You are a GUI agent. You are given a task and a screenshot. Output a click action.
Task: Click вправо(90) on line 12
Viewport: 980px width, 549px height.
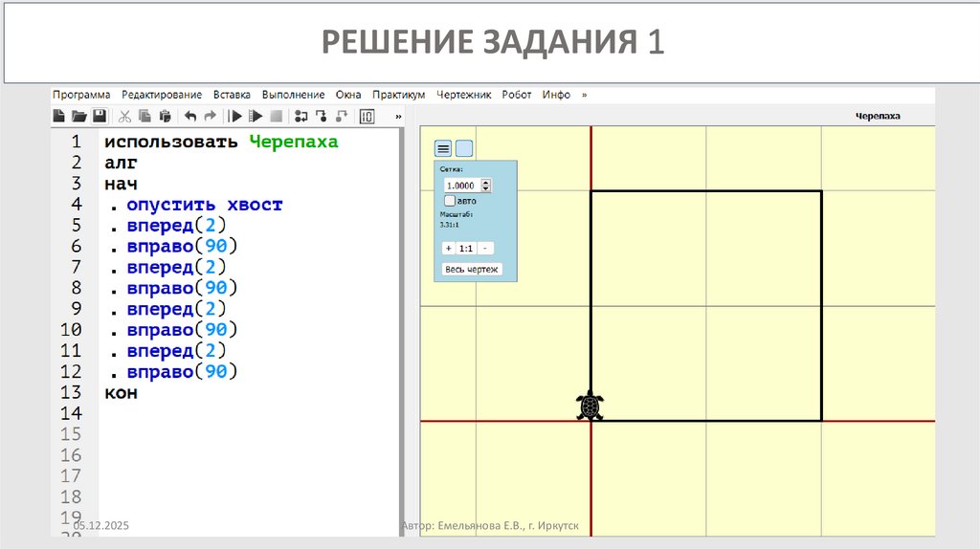click(182, 372)
